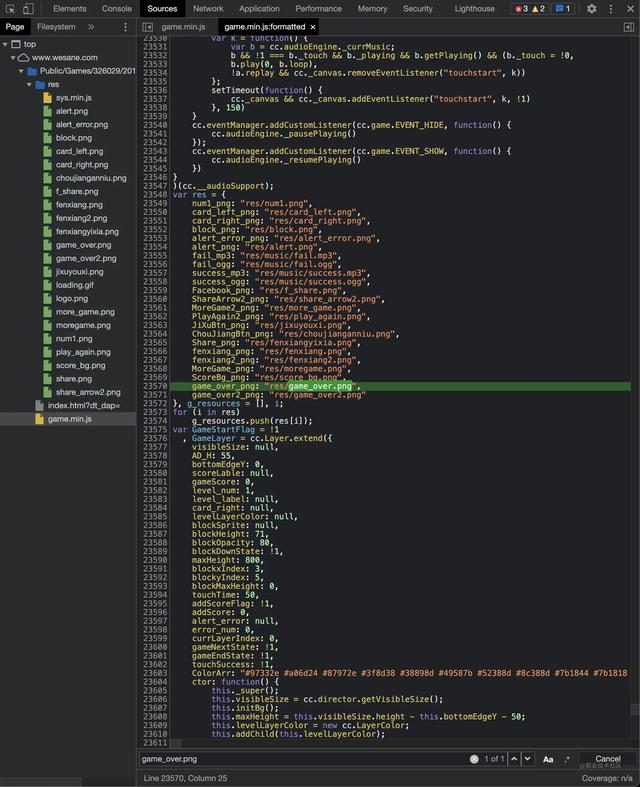Toggle the navigator sidebar icon
This screenshot has width=640, height=787.
147,27
